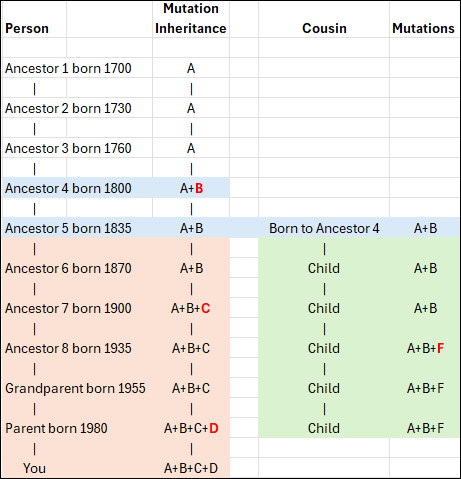Click the Cousin column header cell
461x479 pixels.
(324, 19)
